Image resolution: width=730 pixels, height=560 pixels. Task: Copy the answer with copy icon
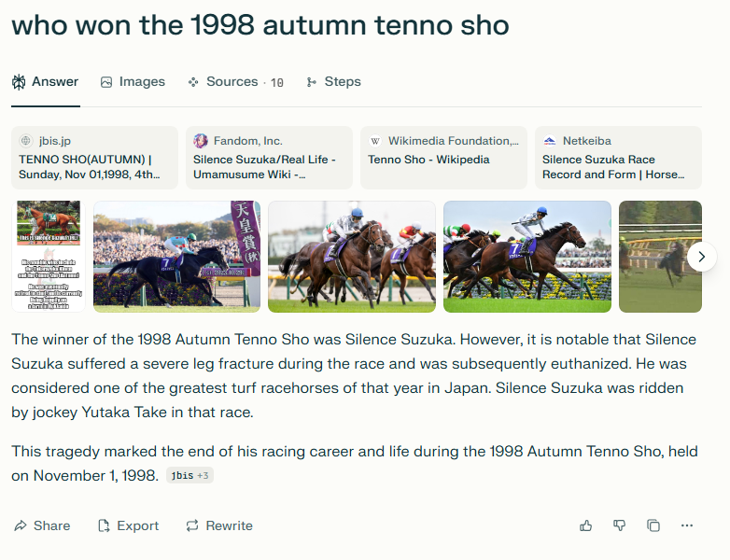[653, 525]
